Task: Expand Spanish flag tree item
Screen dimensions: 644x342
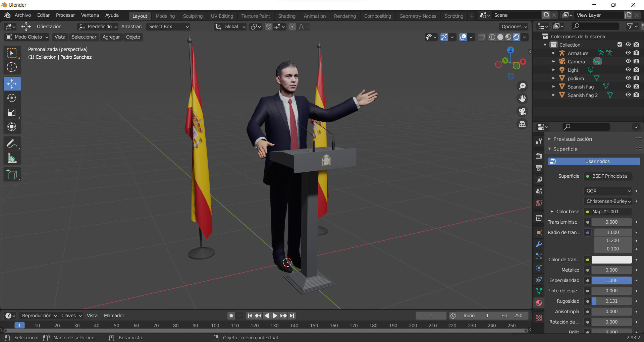Action: tap(553, 87)
